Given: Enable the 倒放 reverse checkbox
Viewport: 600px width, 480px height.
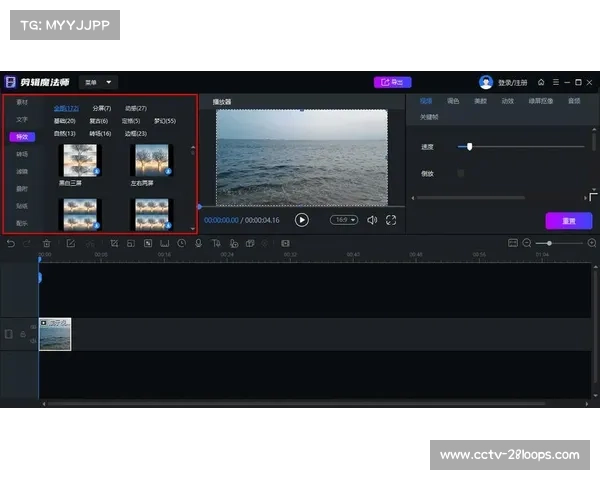Looking at the screenshot, I should (460, 173).
